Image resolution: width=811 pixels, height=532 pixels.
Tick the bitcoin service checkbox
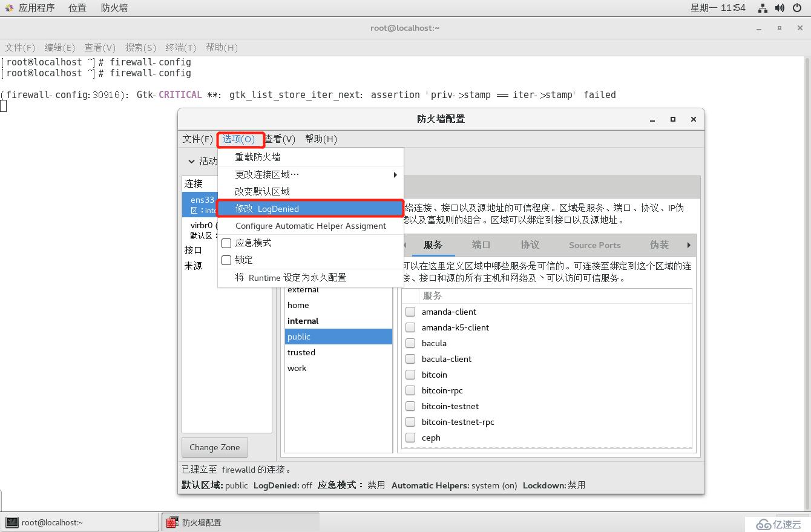pyautogui.click(x=410, y=375)
